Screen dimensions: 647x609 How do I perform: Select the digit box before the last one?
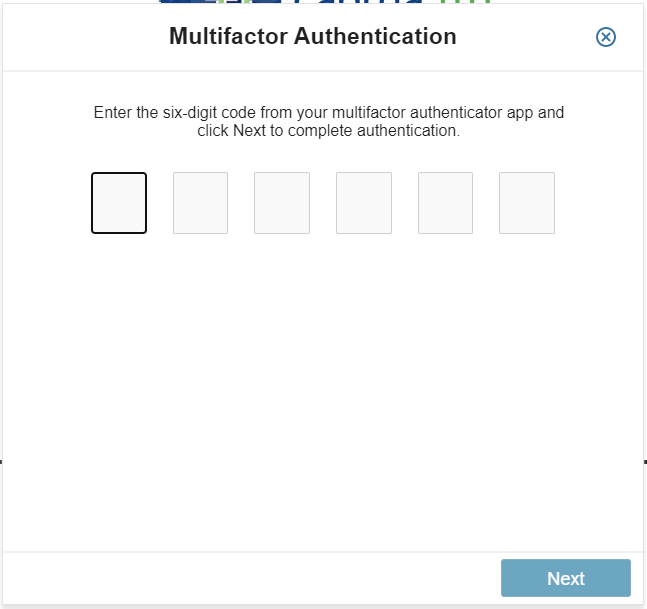click(x=445, y=203)
